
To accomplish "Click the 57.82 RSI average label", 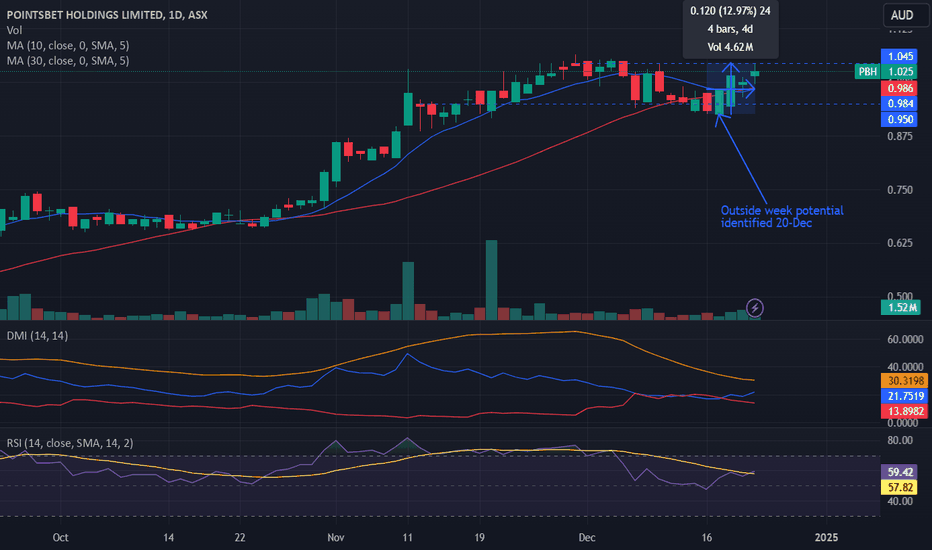I will (899, 488).
